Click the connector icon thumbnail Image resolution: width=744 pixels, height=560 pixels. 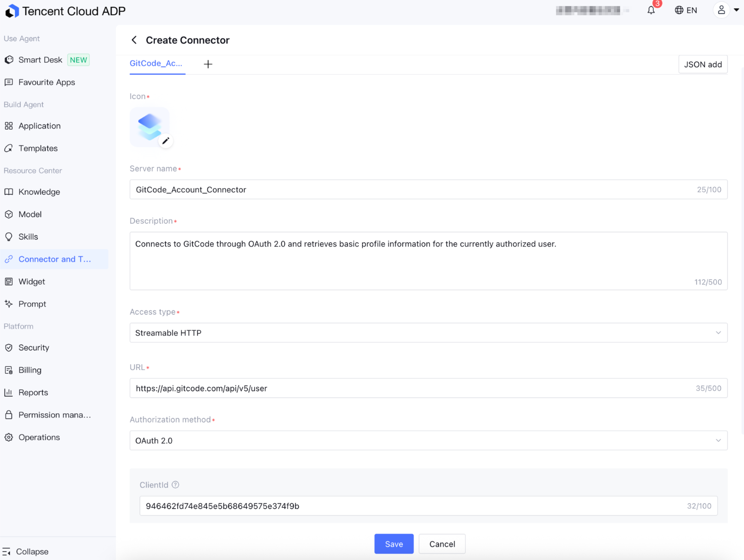[x=149, y=127]
